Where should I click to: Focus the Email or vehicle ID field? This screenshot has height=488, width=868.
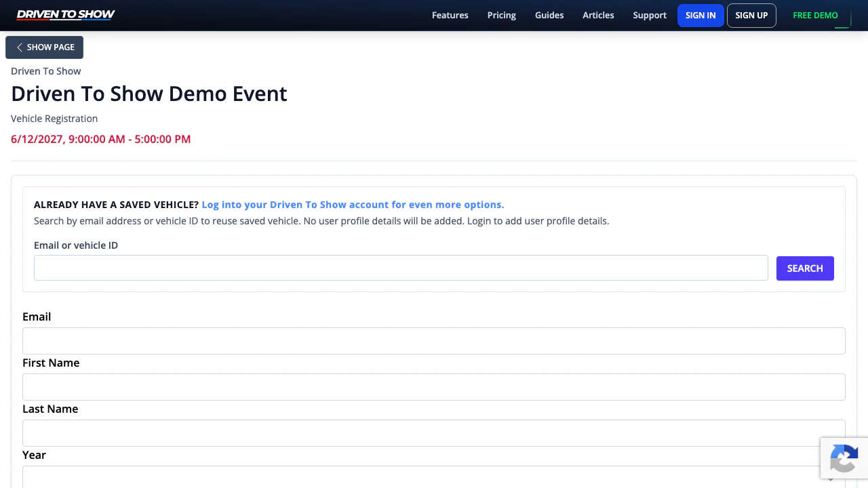pos(401,268)
